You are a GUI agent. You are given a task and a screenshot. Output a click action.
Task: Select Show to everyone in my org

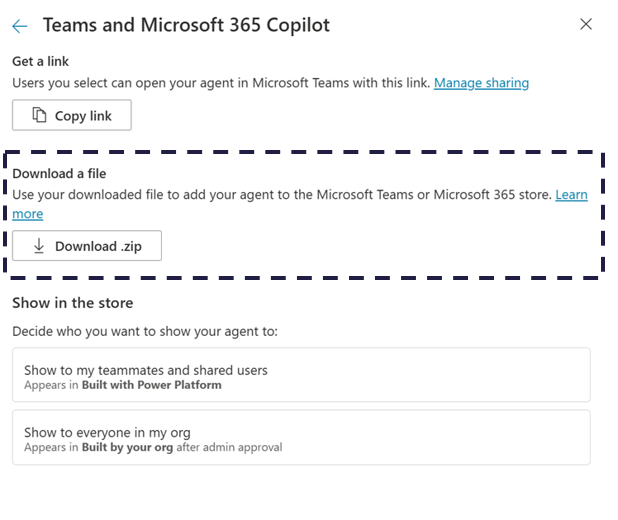[x=301, y=438]
